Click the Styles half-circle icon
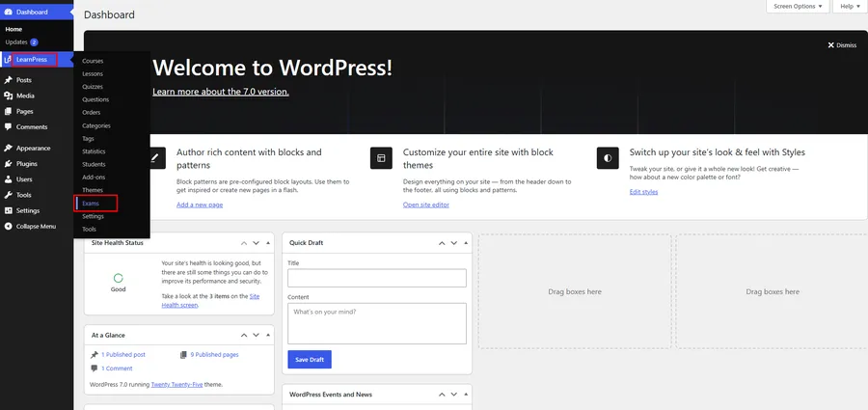 (x=608, y=158)
